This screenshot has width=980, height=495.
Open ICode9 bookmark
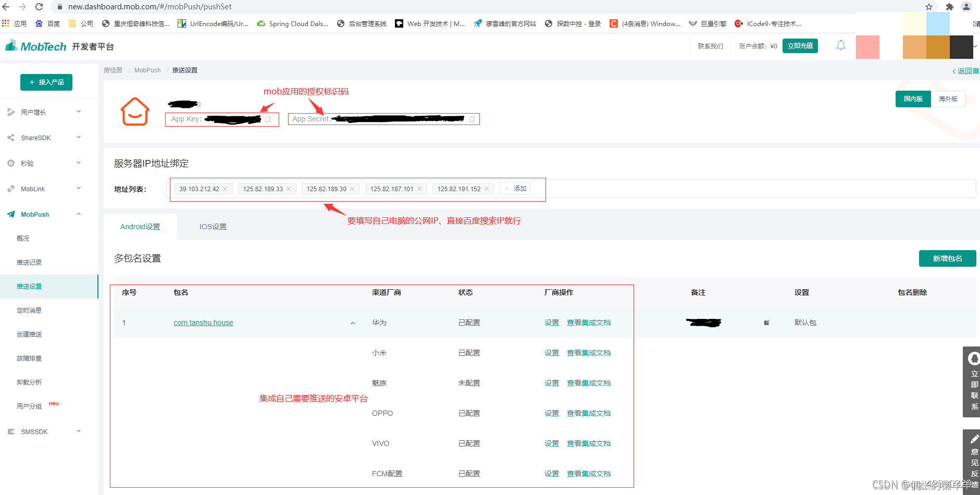768,23
